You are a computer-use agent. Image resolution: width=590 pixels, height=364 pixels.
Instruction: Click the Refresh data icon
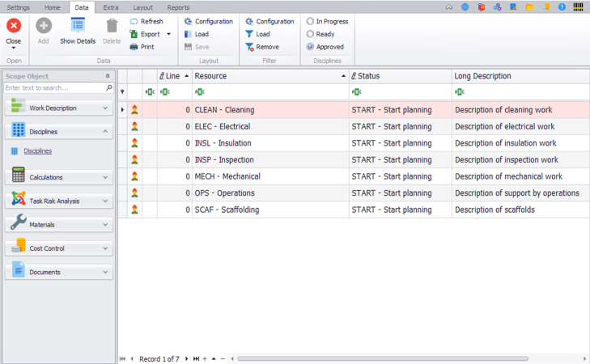[134, 22]
